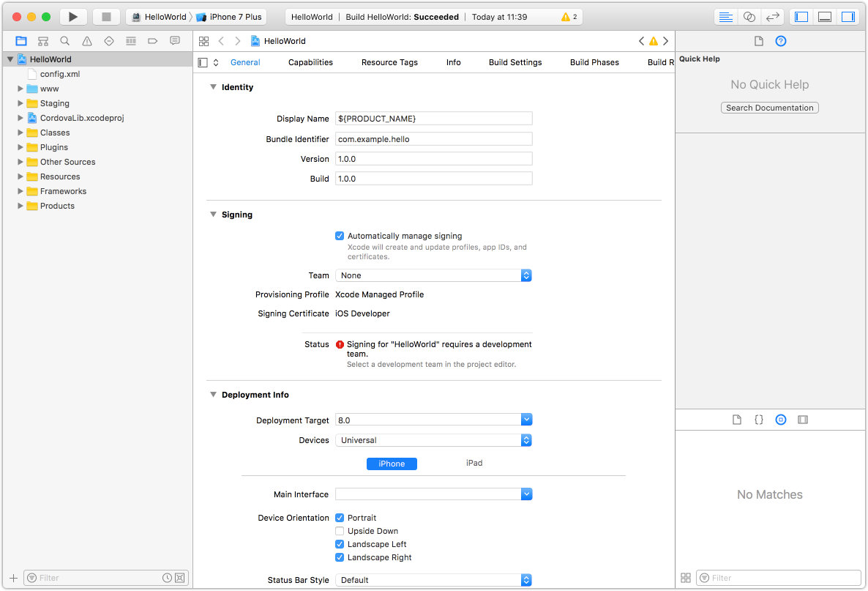Screen dimensions: 868x591
Task: Open the symbol navigator hierarchy icon
Action: [43, 41]
